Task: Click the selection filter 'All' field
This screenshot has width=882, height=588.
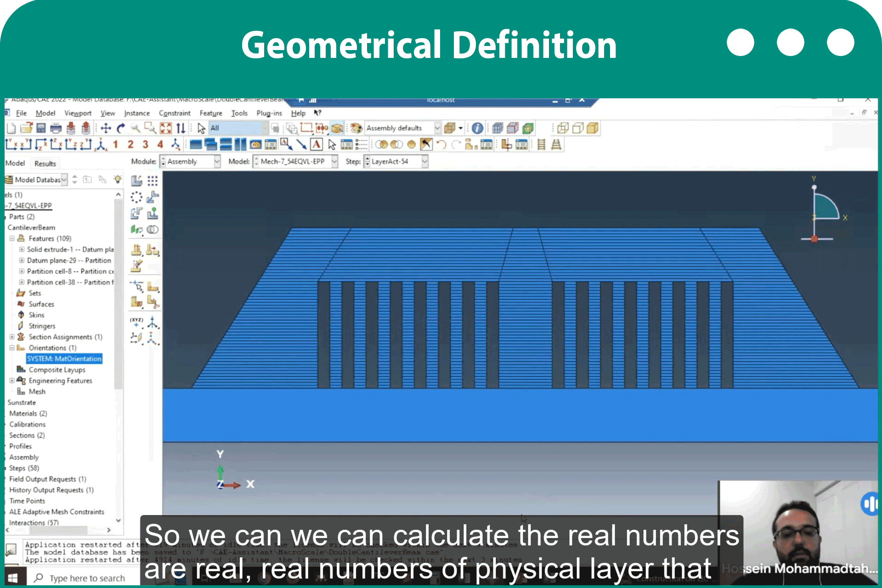Action: (238, 128)
